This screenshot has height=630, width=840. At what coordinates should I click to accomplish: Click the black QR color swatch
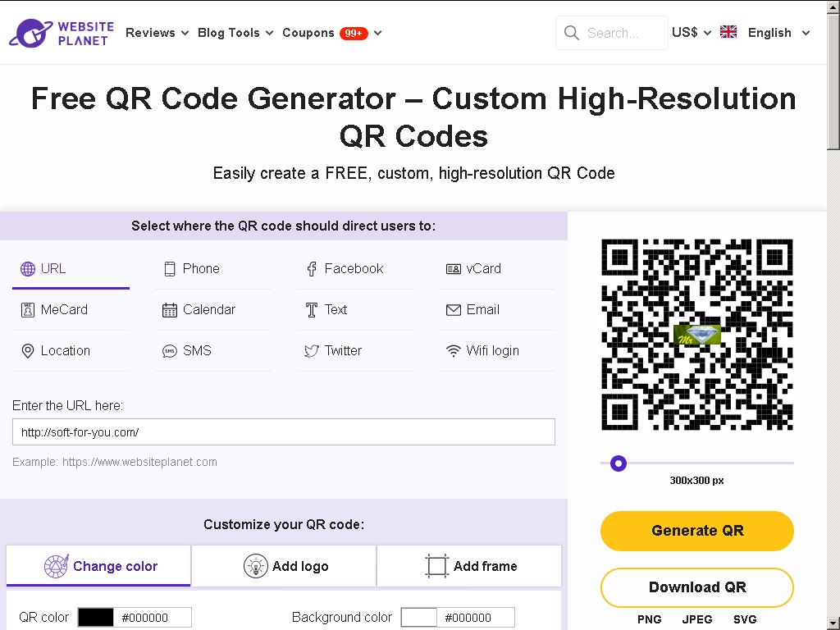click(x=96, y=618)
